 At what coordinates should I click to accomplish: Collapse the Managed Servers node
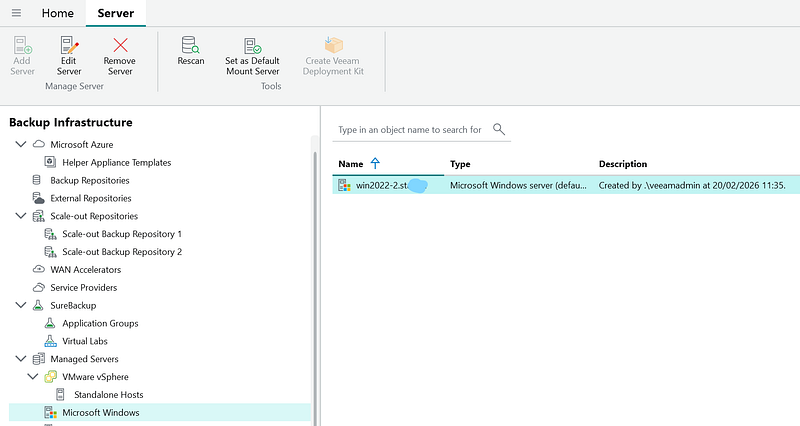(x=22, y=359)
